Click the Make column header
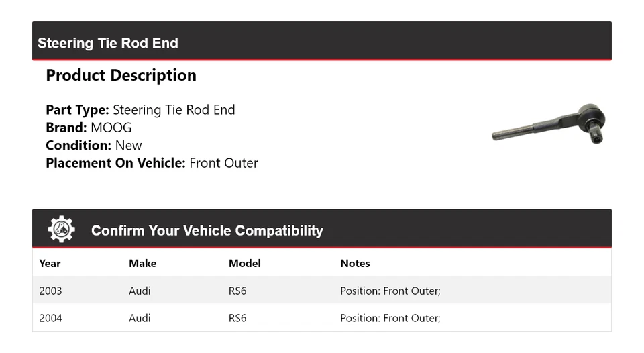 click(142, 263)
